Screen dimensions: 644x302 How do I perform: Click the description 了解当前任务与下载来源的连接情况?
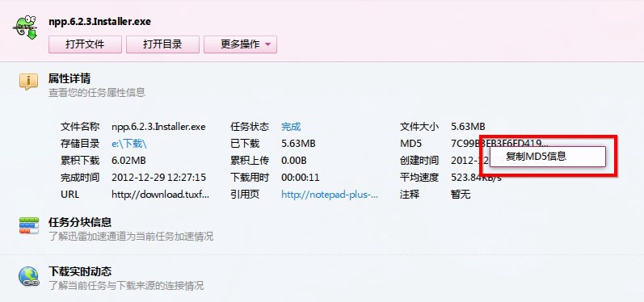click(126, 285)
